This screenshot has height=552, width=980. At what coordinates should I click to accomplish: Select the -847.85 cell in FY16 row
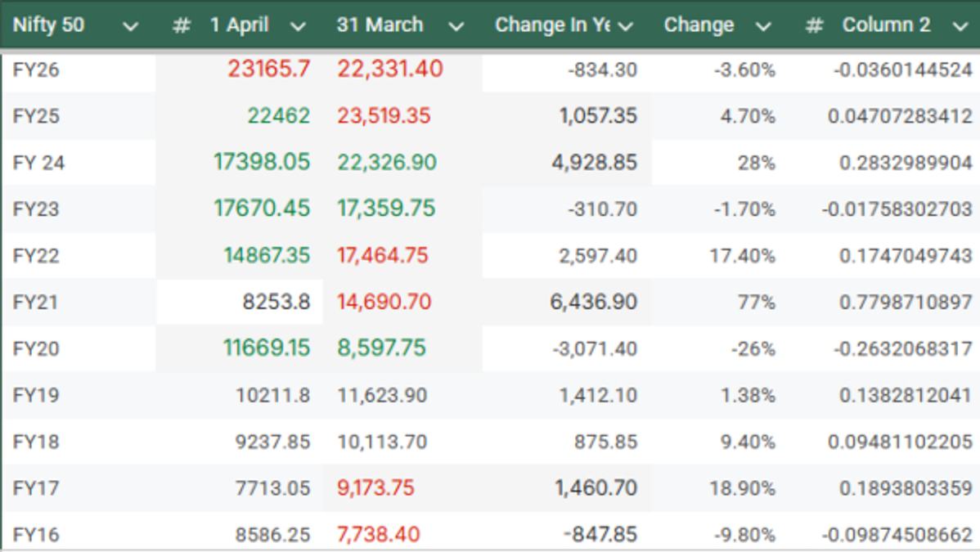pos(567,535)
